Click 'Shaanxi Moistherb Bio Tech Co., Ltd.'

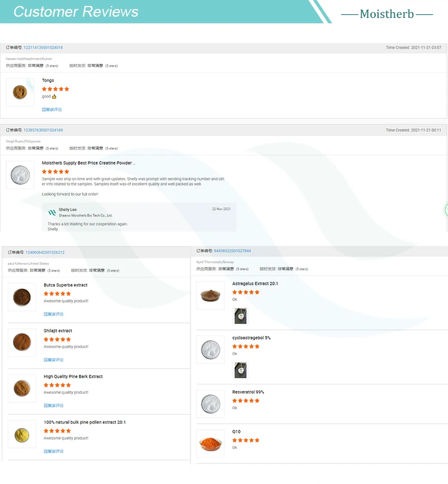click(x=85, y=215)
